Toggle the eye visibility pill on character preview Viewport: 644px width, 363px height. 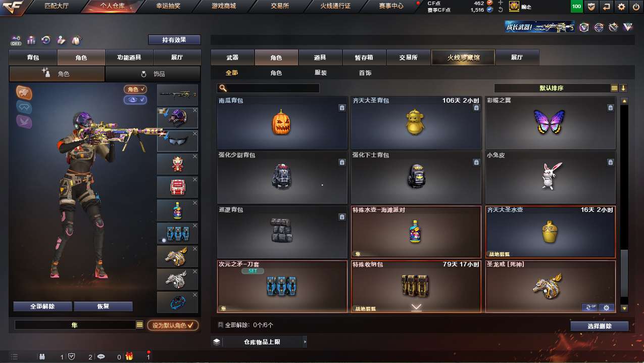tap(135, 100)
